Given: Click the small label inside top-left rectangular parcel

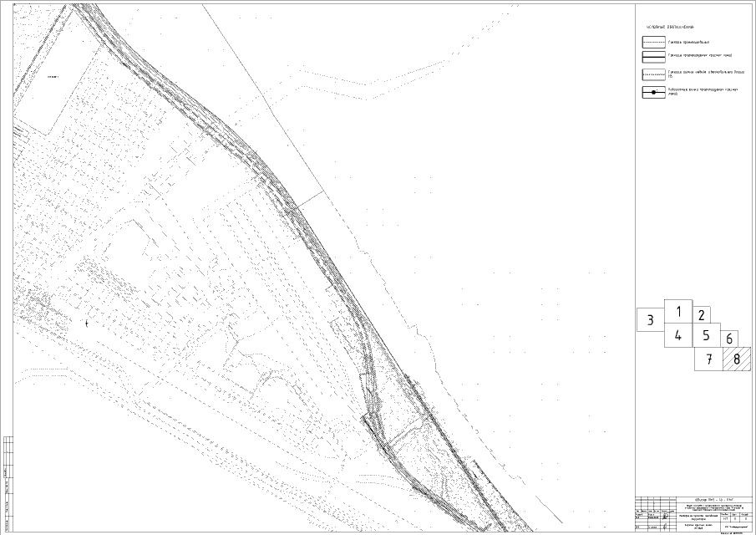Looking at the screenshot, I should pyautogui.click(x=53, y=77).
